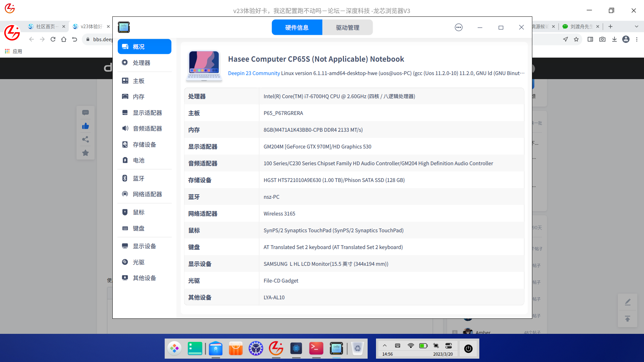Viewport: 644px width, 362px height.
Task: Open the three-dots main menu
Action: [459, 27]
